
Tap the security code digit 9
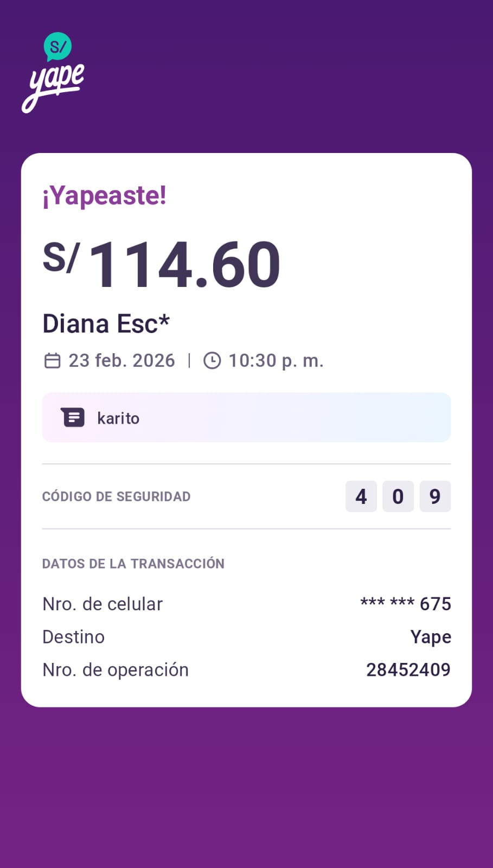click(x=435, y=496)
